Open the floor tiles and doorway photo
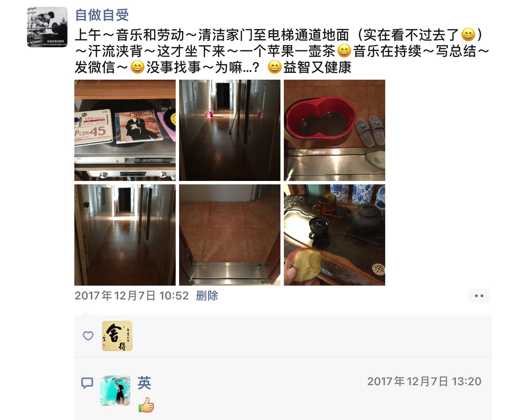The height and width of the screenshot is (420, 519). coord(230,235)
